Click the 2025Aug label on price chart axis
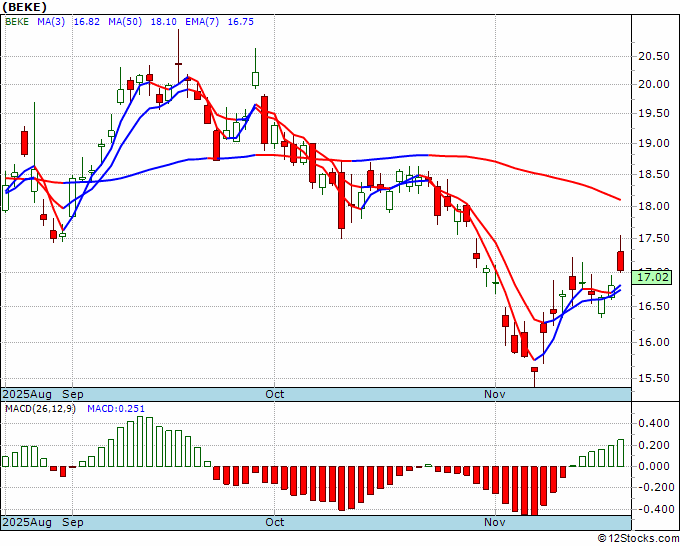Image resolution: width=680 pixels, height=546 pixels. pos(27,394)
